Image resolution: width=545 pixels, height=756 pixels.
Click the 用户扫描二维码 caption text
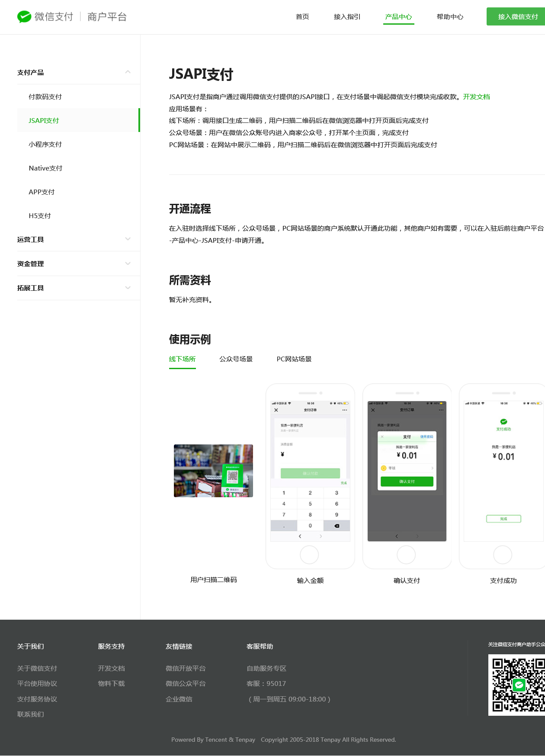click(213, 579)
